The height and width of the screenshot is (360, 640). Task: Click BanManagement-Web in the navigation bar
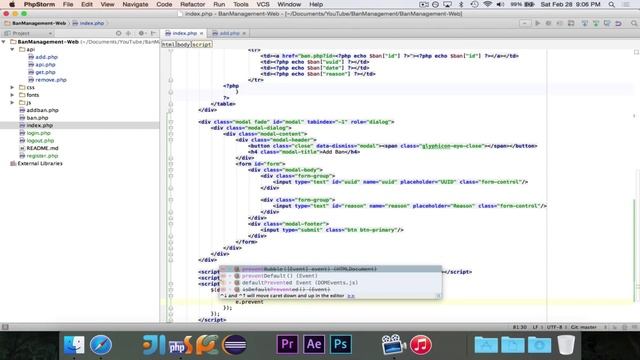coord(35,23)
